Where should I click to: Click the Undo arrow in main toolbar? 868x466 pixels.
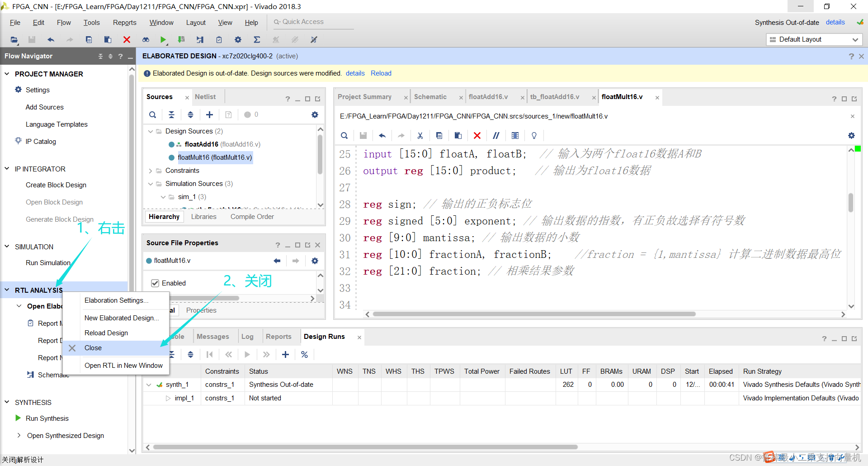[51, 40]
